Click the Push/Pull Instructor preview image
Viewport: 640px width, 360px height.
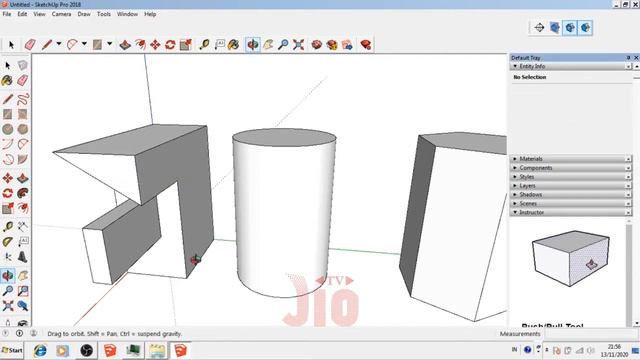[x=571, y=258]
